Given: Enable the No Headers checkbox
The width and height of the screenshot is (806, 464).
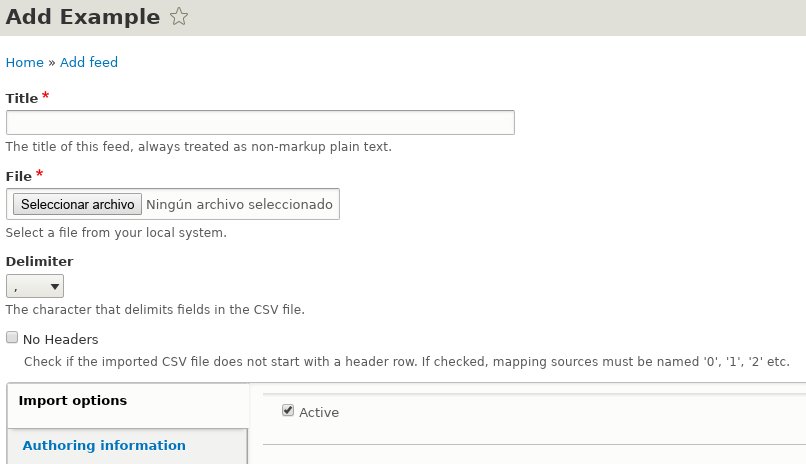Looking at the screenshot, I should click(12, 337).
